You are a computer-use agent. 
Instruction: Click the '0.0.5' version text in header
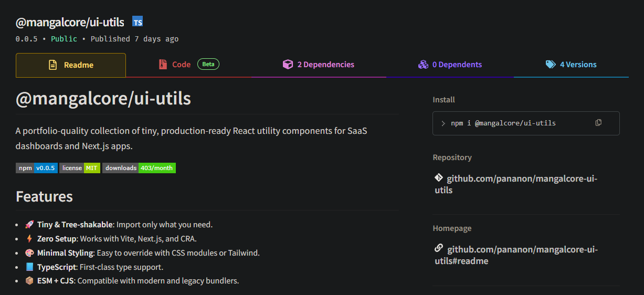(26, 39)
